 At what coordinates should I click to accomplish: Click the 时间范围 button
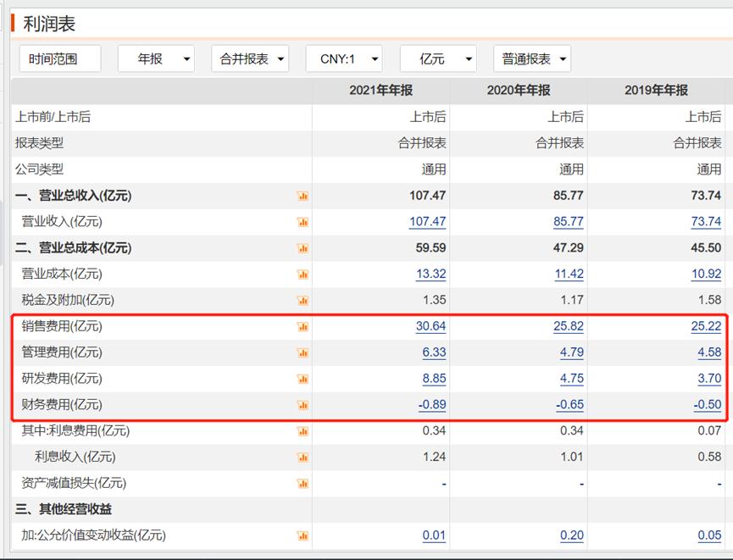point(59,58)
